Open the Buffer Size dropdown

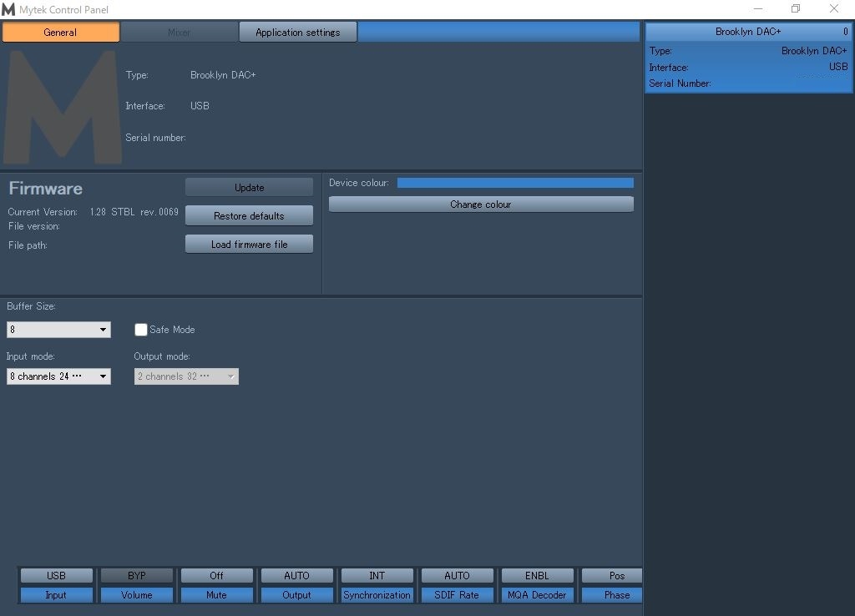tap(58, 329)
